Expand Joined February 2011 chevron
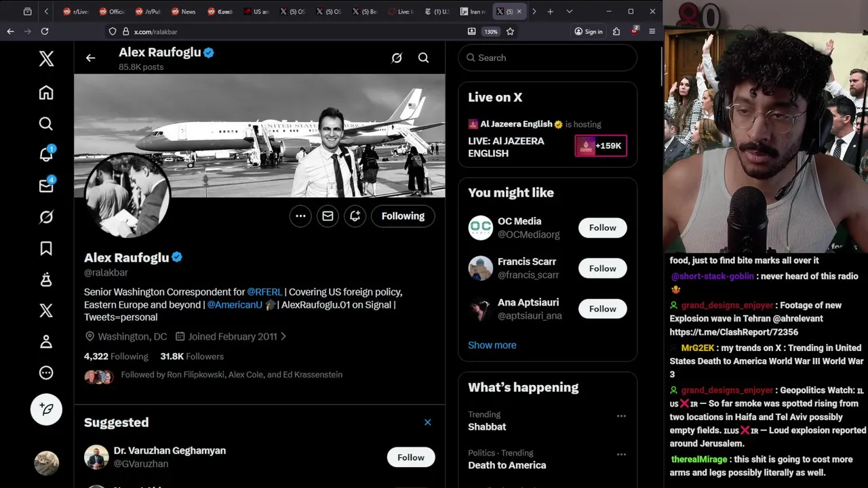The height and width of the screenshot is (488, 868). 283,336
